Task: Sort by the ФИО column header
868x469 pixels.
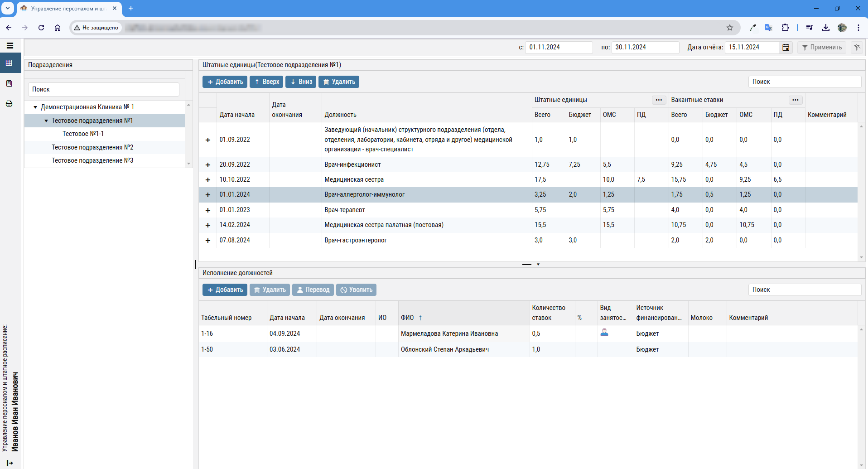Action: (408, 318)
